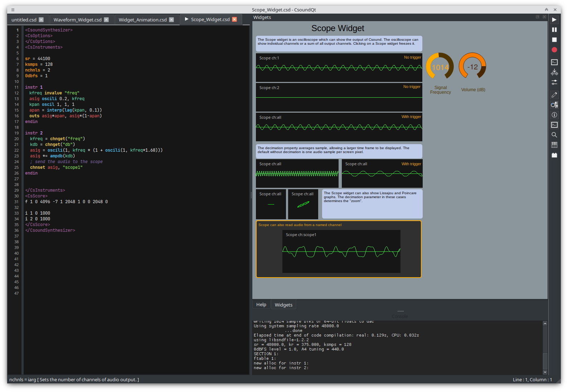Open the virtual MIDI keyboard icon

(554, 145)
